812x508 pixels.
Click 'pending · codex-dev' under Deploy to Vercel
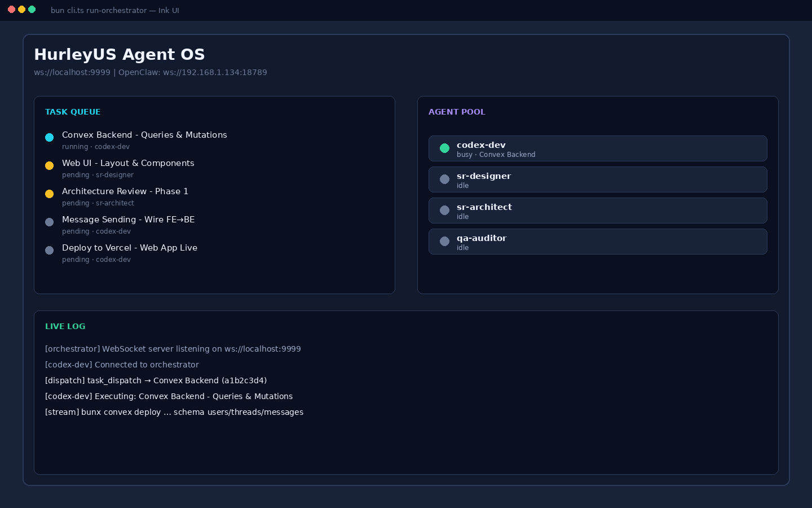point(96,260)
